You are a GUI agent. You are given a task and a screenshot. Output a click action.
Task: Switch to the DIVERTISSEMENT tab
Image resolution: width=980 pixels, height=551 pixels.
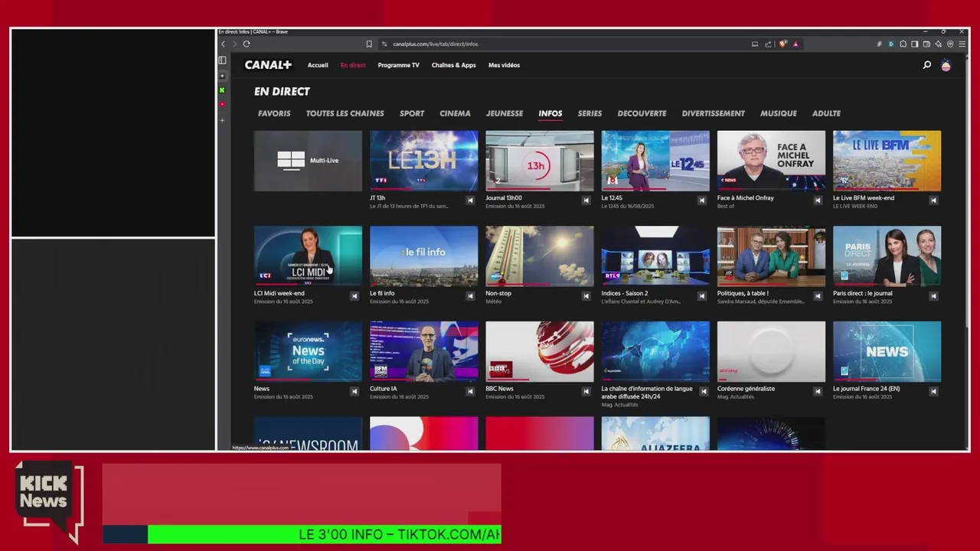point(713,113)
